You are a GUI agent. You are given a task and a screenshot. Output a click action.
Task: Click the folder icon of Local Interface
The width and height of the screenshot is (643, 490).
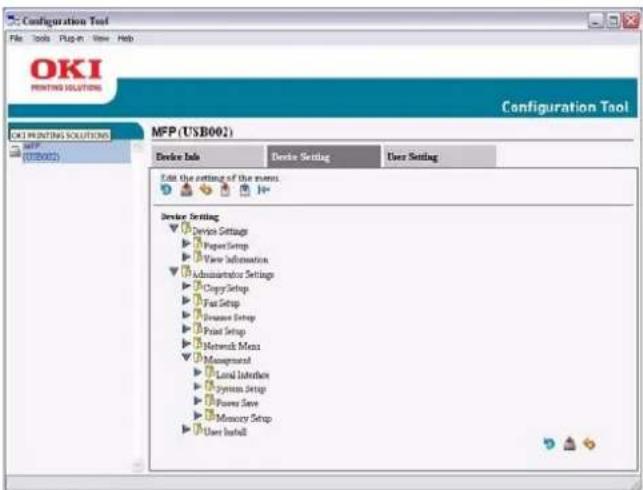pos(210,372)
